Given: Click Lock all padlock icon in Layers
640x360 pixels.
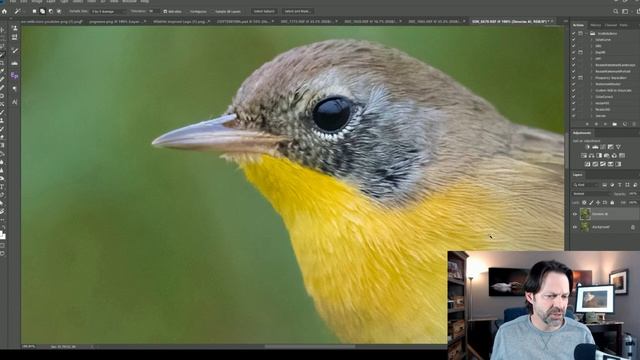Looking at the screenshot, I should [x=612, y=202].
